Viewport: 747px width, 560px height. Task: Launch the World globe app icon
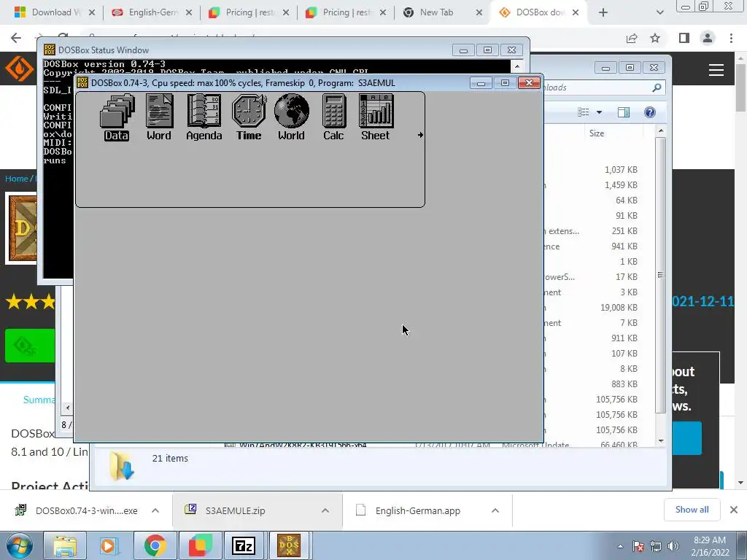(292, 117)
